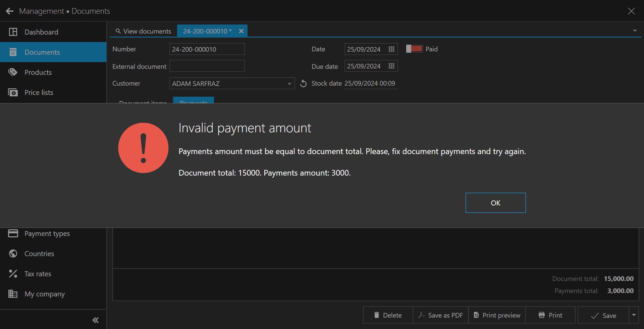Image resolution: width=644 pixels, height=329 pixels.
Task: Select Dashboard in the sidebar
Action: coord(41,32)
